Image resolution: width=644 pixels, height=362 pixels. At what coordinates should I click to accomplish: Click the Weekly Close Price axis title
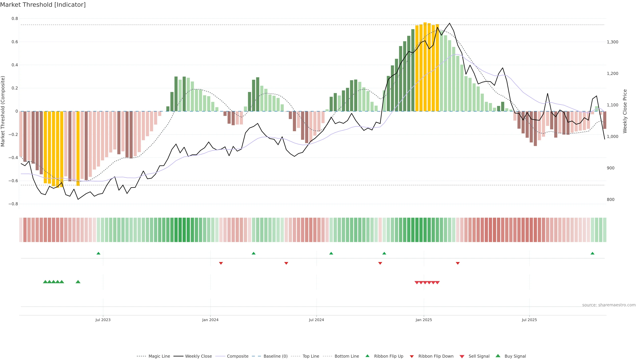click(625, 111)
